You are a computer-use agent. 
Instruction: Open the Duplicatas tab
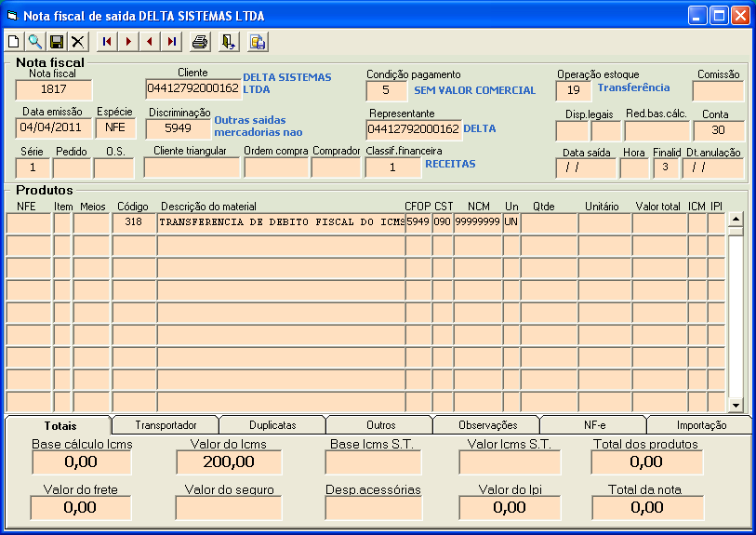click(272, 425)
